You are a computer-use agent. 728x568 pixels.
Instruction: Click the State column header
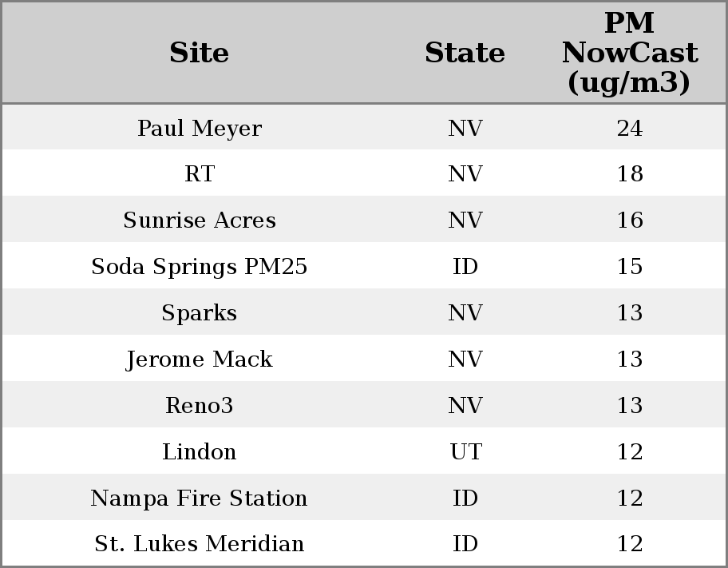click(465, 54)
